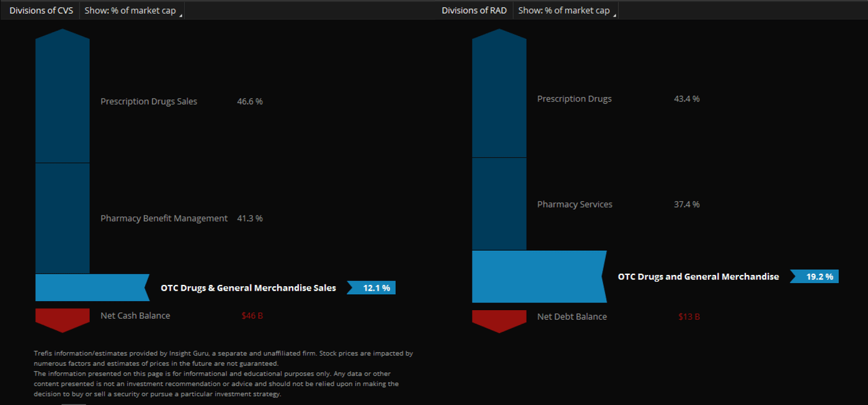Select the 'Divisions of RAD' header label
This screenshot has width=868, height=405.
coord(474,11)
